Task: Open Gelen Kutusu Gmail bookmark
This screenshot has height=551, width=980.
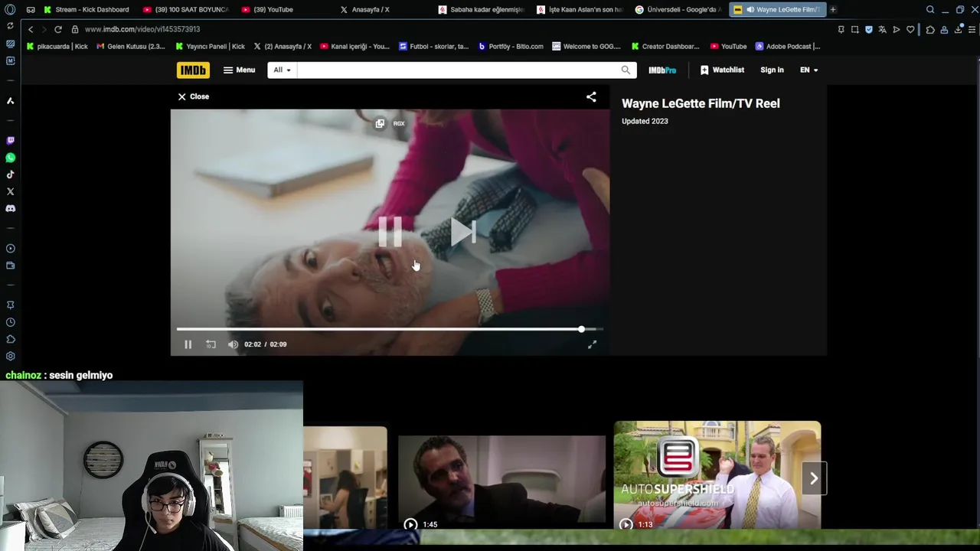Action: tap(130, 46)
